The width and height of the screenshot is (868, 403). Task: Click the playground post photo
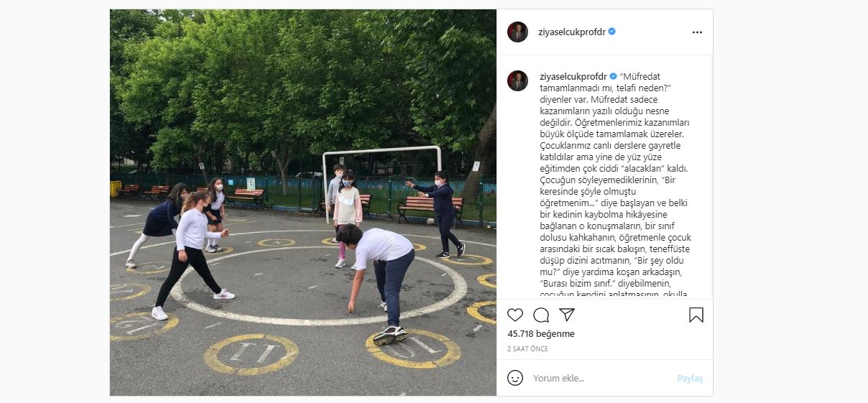pyautogui.click(x=303, y=203)
